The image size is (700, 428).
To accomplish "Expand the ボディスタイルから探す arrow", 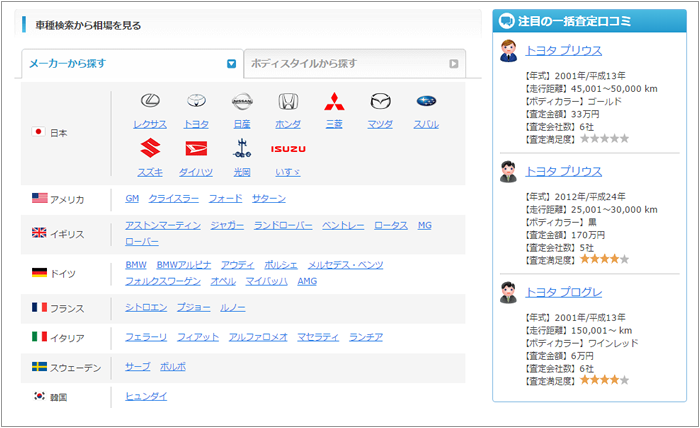I will tap(453, 64).
